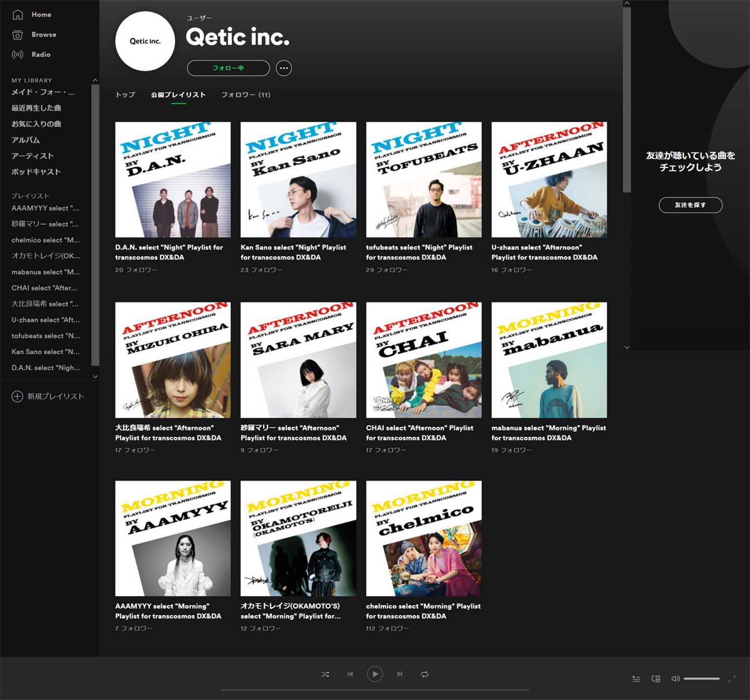Select sidebar playlist 'chelmico select'
Viewport: 750px width, 700px height.
[46, 240]
